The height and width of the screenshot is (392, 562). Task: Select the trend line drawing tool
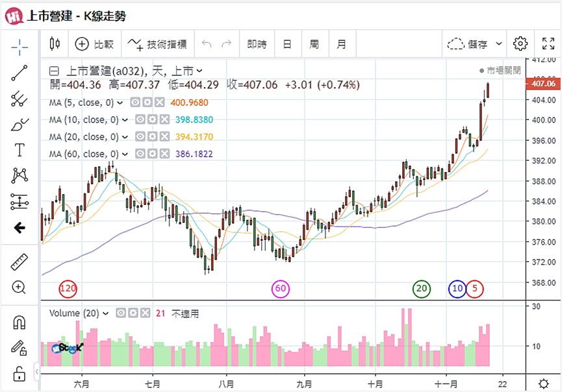coord(19,73)
